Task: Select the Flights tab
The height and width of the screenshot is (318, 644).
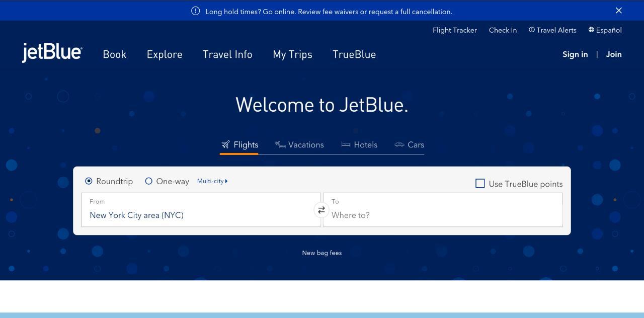Action: [239, 145]
